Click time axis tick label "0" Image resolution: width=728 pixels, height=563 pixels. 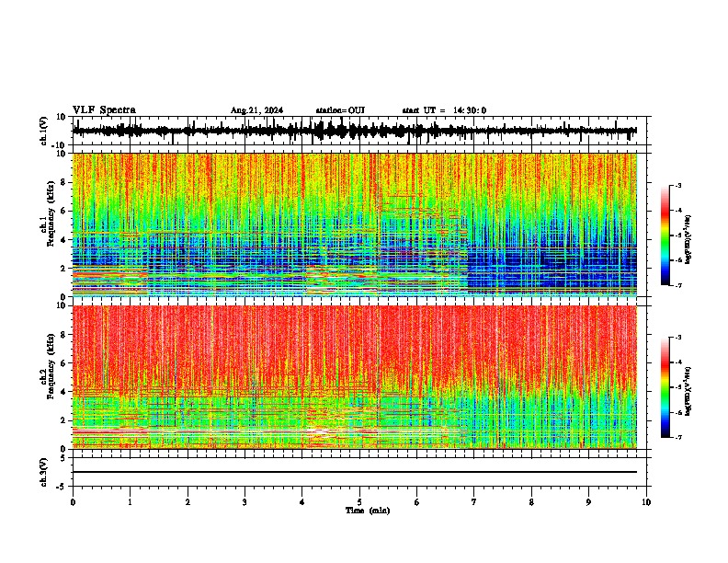[x=73, y=502]
